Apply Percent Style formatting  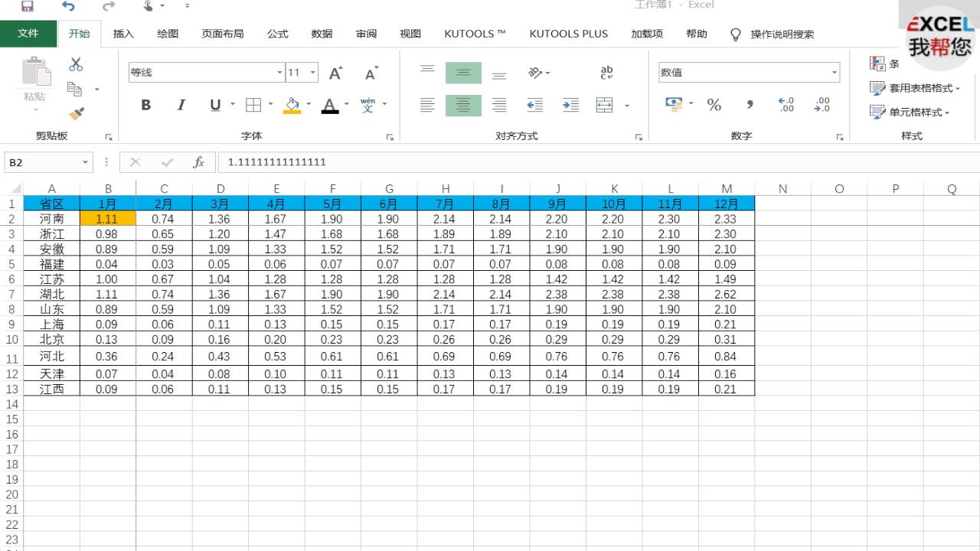click(714, 105)
